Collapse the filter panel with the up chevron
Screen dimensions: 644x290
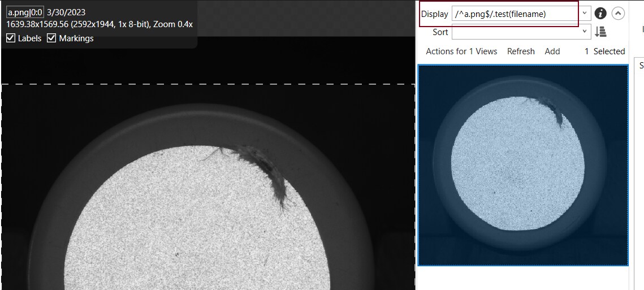coord(619,14)
